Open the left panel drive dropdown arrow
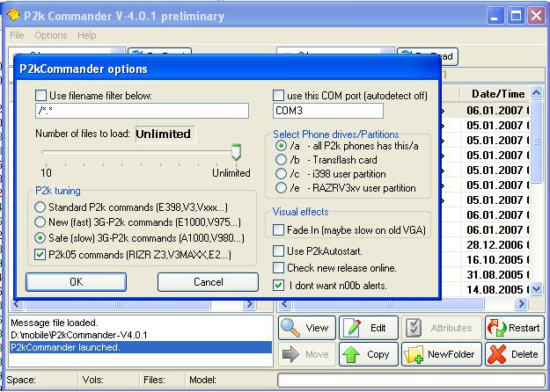The width and height of the screenshot is (550, 392). click(x=118, y=53)
